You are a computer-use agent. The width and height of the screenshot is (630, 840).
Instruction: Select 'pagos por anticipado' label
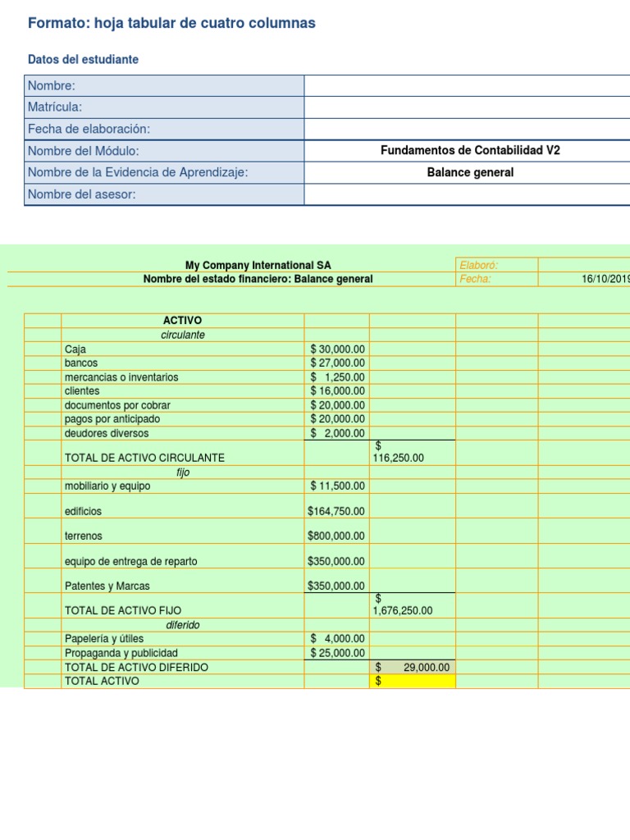click(x=183, y=419)
